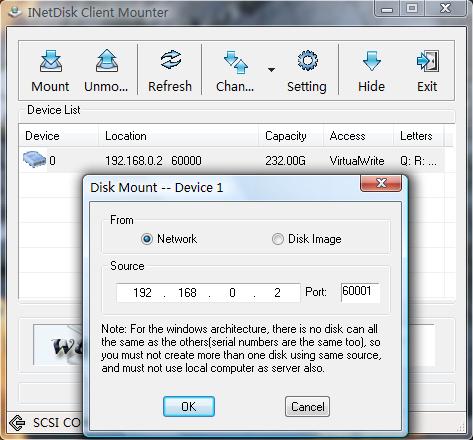Click the Device column header

(x=58, y=136)
